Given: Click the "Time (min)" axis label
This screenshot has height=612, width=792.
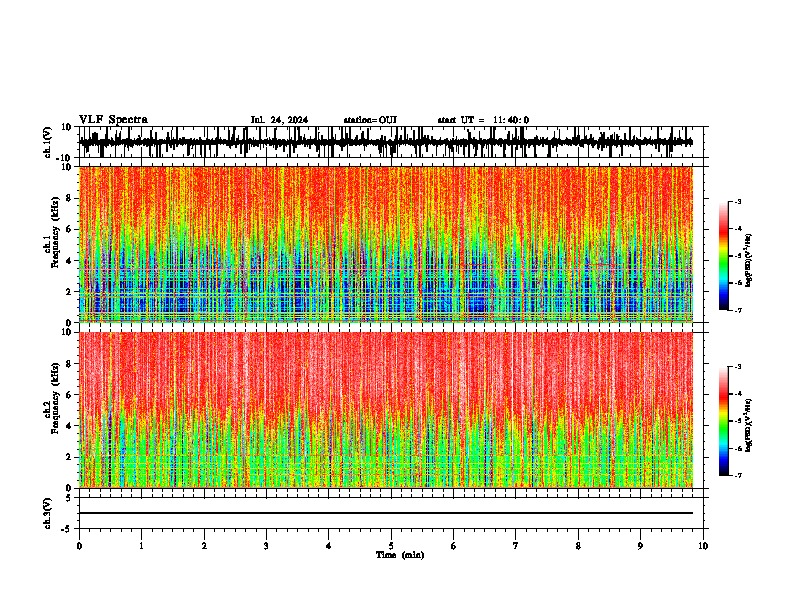Looking at the screenshot, I should [400, 555].
